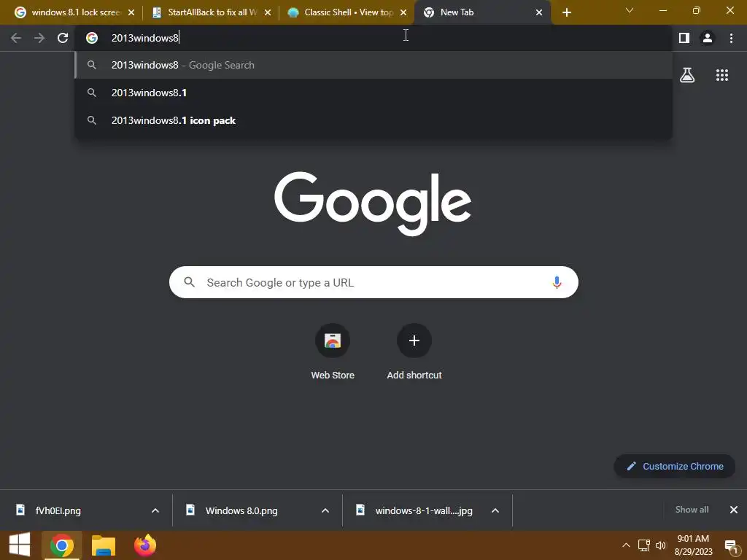This screenshot has height=560, width=747.
Task: Close the StartAllBack tab
Action: click(x=268, y=12)
